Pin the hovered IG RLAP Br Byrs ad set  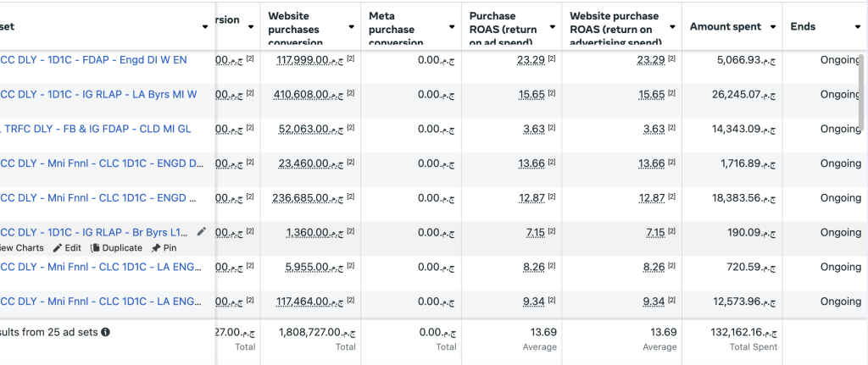tap(164, 248)
